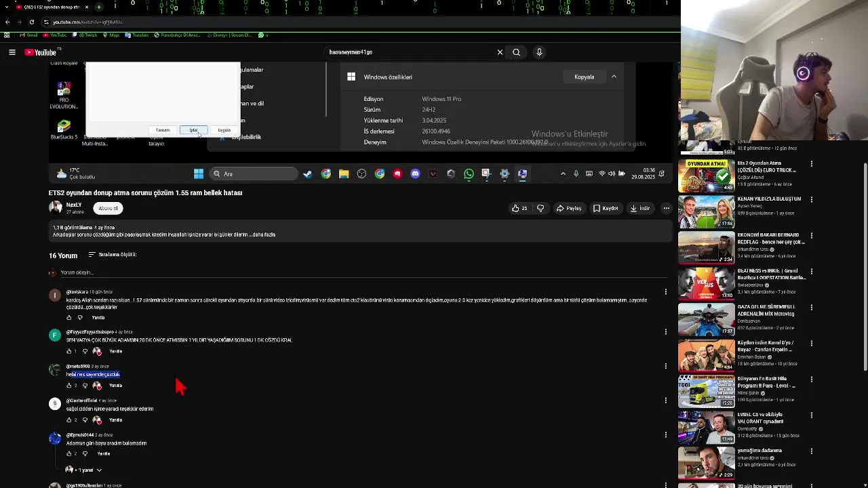Open the Küyden indim Kanal D'ye video title
Screen dimensions: 868x488
[x=766, y=346]
